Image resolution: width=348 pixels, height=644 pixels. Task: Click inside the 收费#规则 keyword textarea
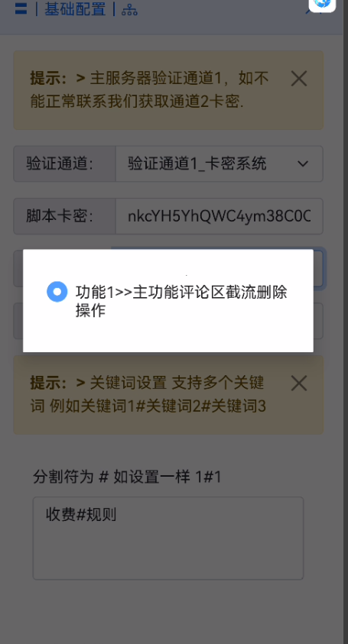tap(168, 538)
